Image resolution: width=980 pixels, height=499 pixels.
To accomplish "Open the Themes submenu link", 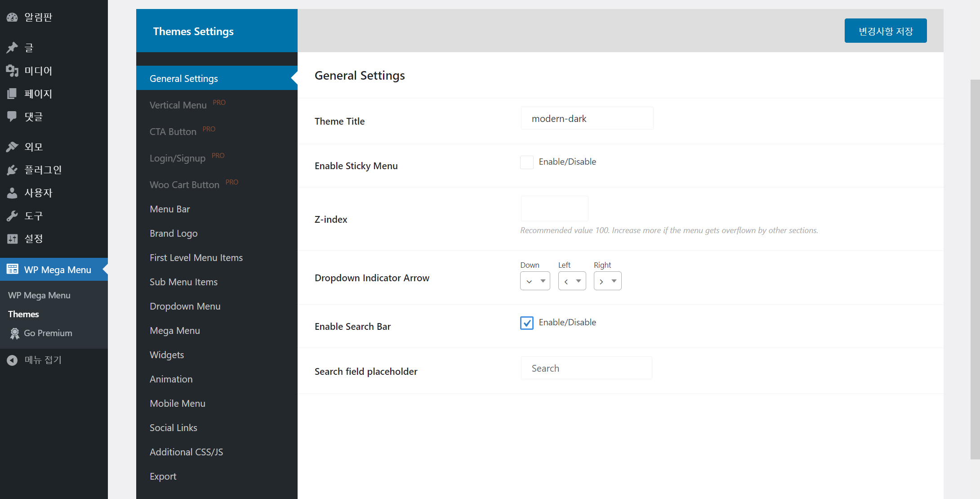I will click(23, 314).
